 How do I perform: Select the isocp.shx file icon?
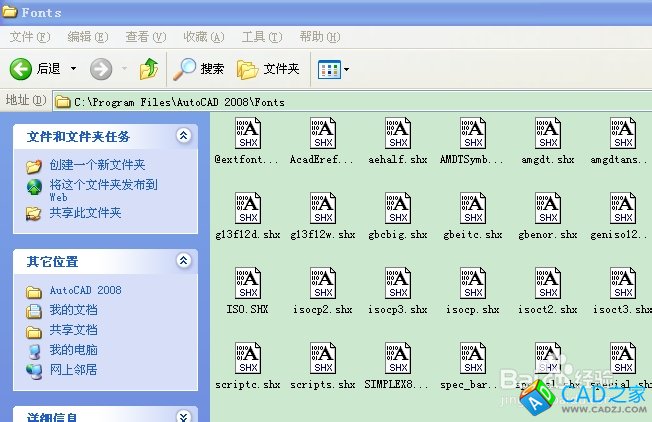coord(473,283)
